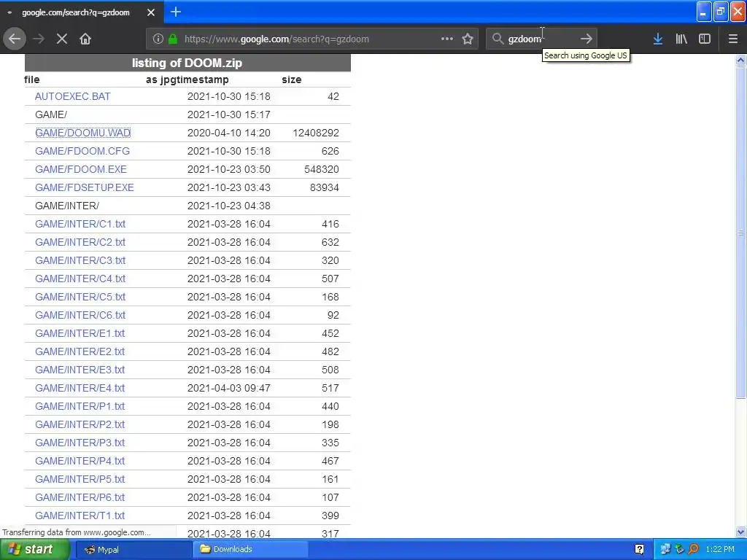Viewport: 747px width, 560px height.
Task: Click the orange magnifier tray icon
Action: (694, 550)
